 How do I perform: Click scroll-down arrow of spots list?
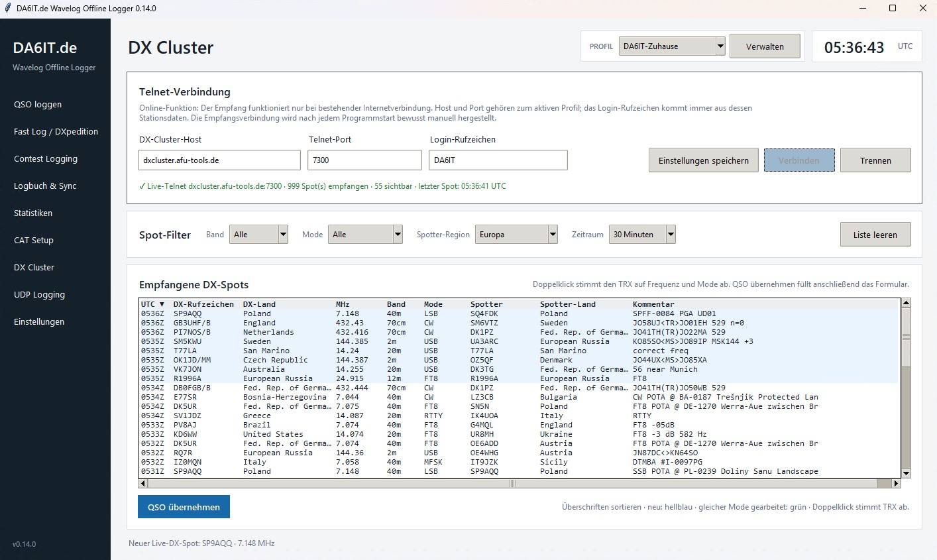906,473
